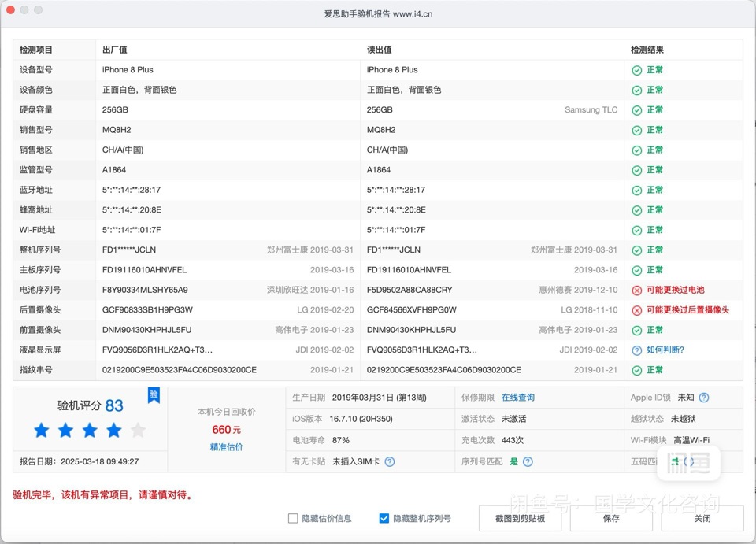Image resolution: width=756 pixels, height=544 pixels.
Task: Open the 精准估价 link
Action: point(227,447)
